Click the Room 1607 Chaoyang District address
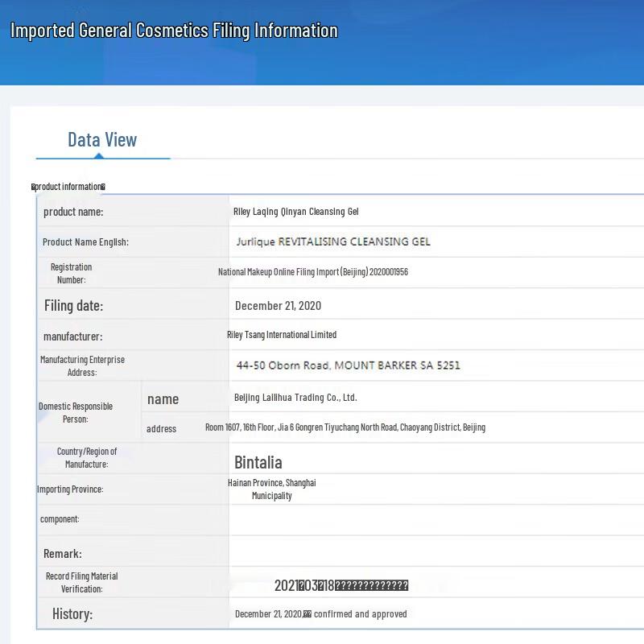644x644 pixels. [x=345, y=427]
